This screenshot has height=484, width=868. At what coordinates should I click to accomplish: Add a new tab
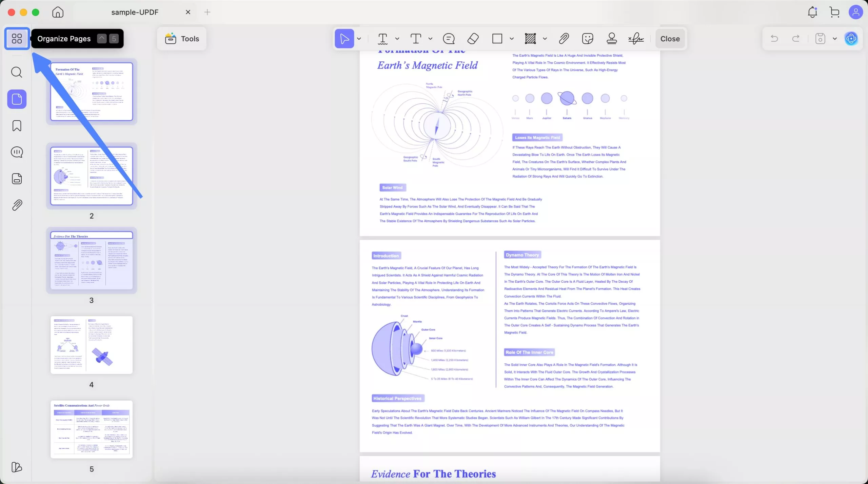pyautogui.click(x=207, y=12)
